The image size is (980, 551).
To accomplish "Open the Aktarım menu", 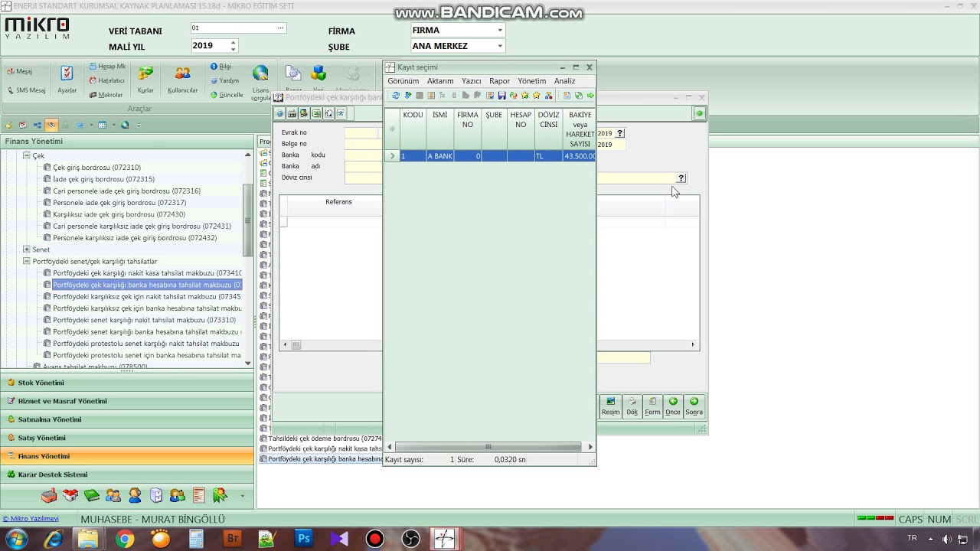I will tap(440, 81).
